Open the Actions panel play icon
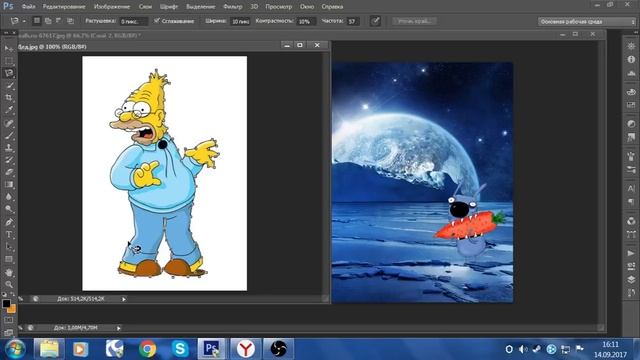640x360 pixels. [631, 253]
